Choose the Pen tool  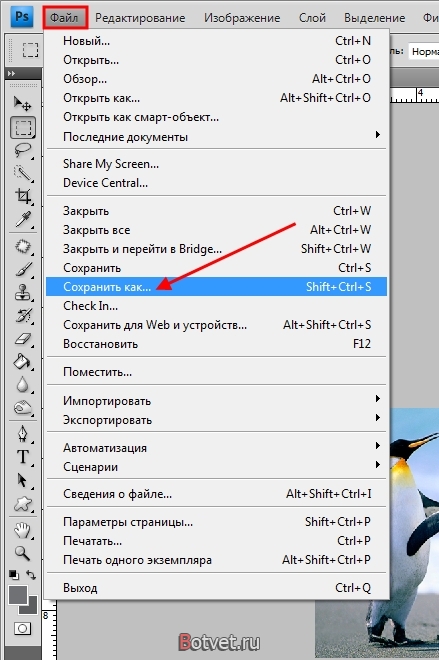[22, 434]
